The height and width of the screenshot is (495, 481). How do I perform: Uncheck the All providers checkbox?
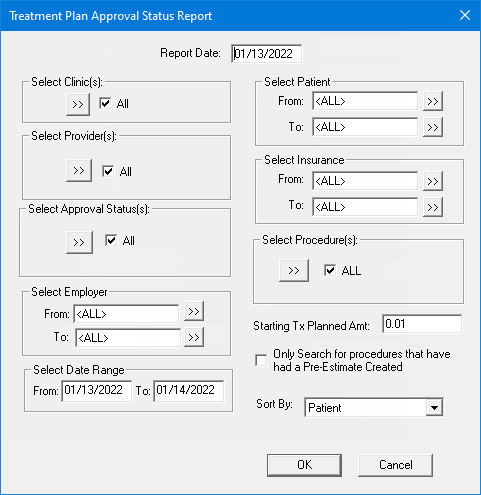(108, 171)
